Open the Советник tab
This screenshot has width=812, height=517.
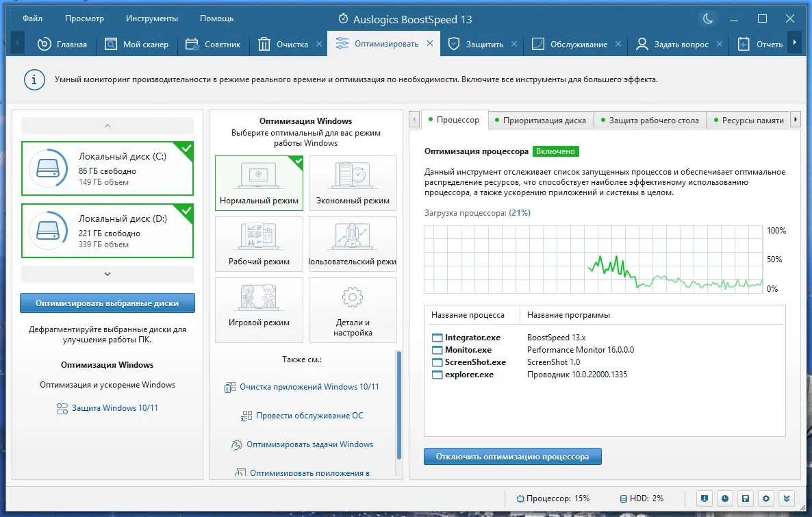213,44
